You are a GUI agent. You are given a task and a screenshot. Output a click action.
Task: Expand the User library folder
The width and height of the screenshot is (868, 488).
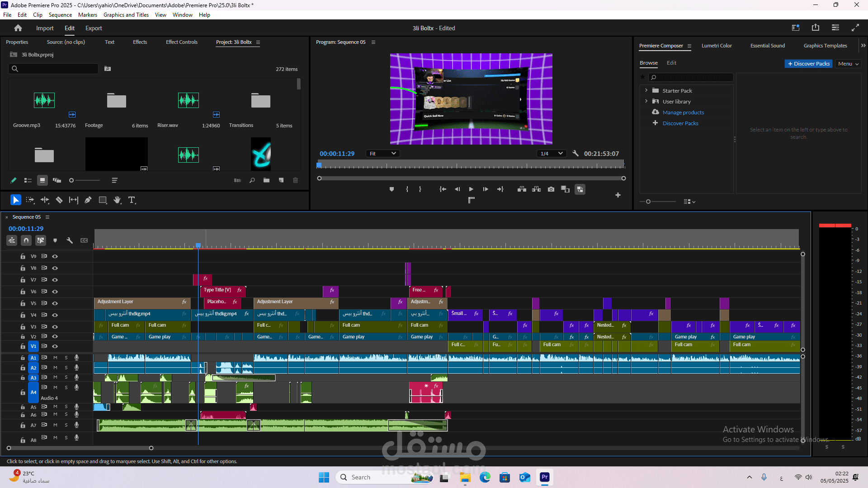pyautogui.click(x=646, y=101)
